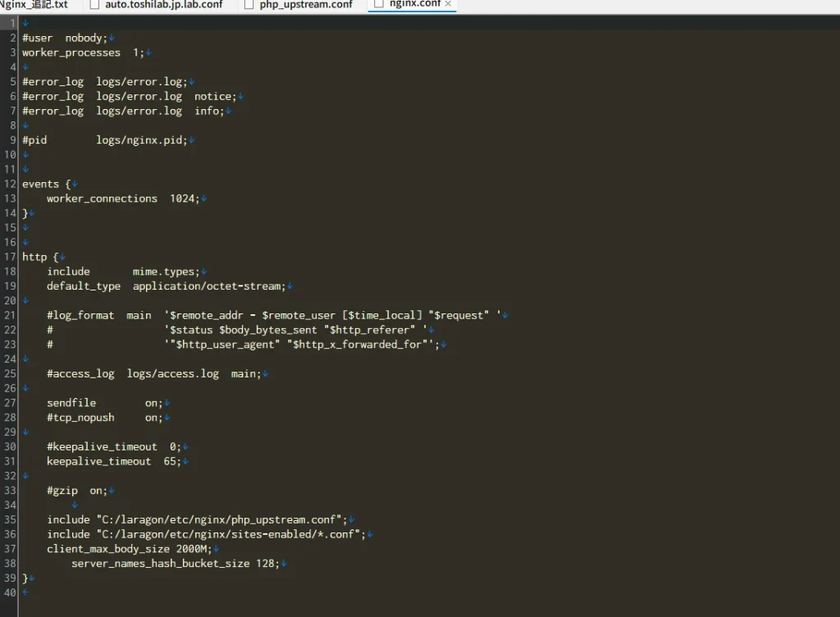840x617 pixels.
Task: Click the '#pid logs/nginx.pid;' line
Action: click(104, 140)
